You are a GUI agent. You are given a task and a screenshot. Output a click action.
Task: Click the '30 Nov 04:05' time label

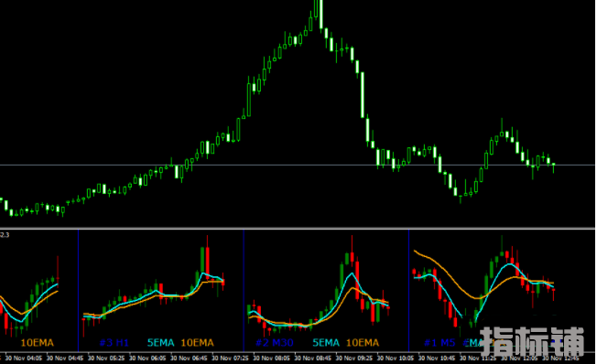click(x=24, y=359)
